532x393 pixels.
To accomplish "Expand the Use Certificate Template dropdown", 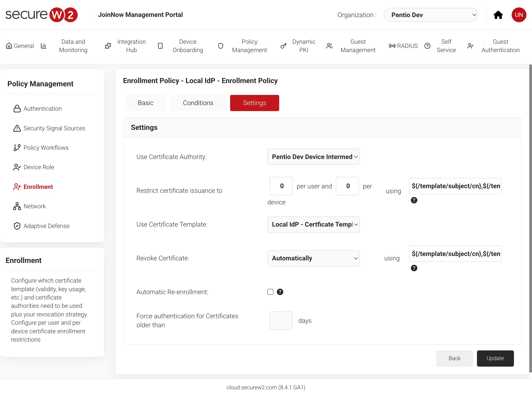I will click(x=313, y=224).
